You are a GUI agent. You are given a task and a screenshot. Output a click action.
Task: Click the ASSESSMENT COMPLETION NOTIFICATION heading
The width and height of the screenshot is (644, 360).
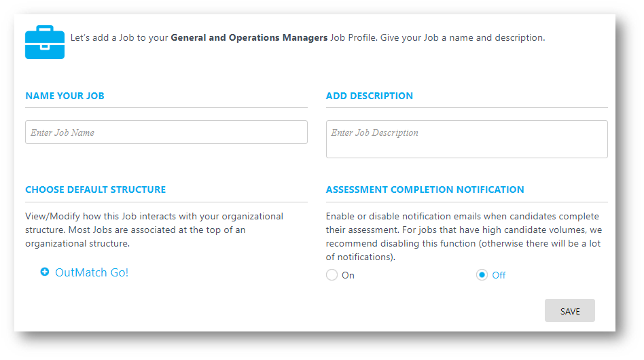pyautogui.click(x=425, y=190)
